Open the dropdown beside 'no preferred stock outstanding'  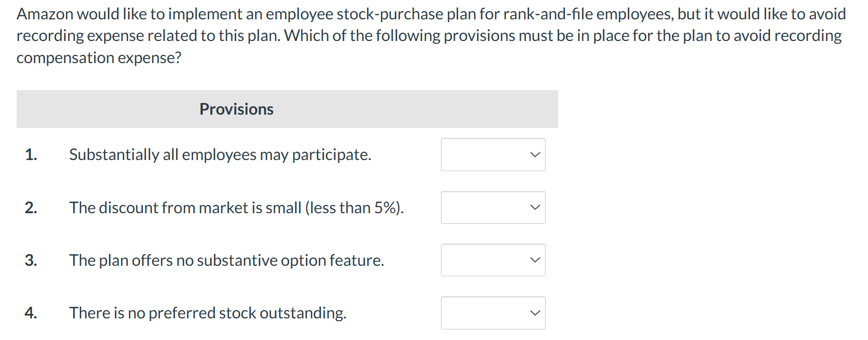492,312
